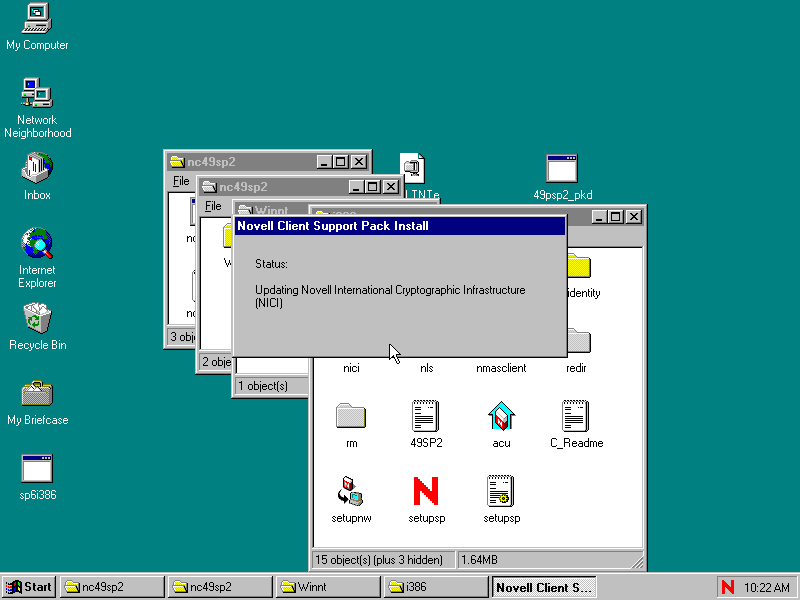Click the setupnw installer icon
This screenshot has width=800, height=600.
(351, 491)
